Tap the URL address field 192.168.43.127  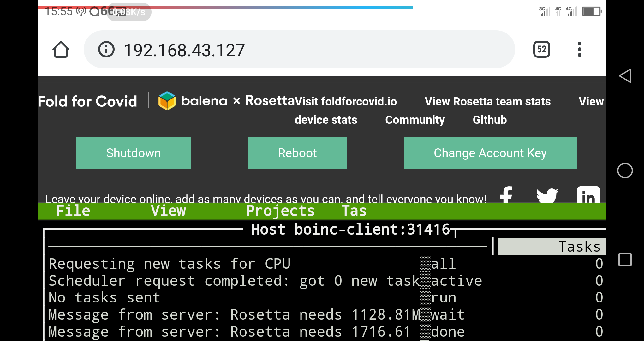pyautogui.click(x=284, y=50)
